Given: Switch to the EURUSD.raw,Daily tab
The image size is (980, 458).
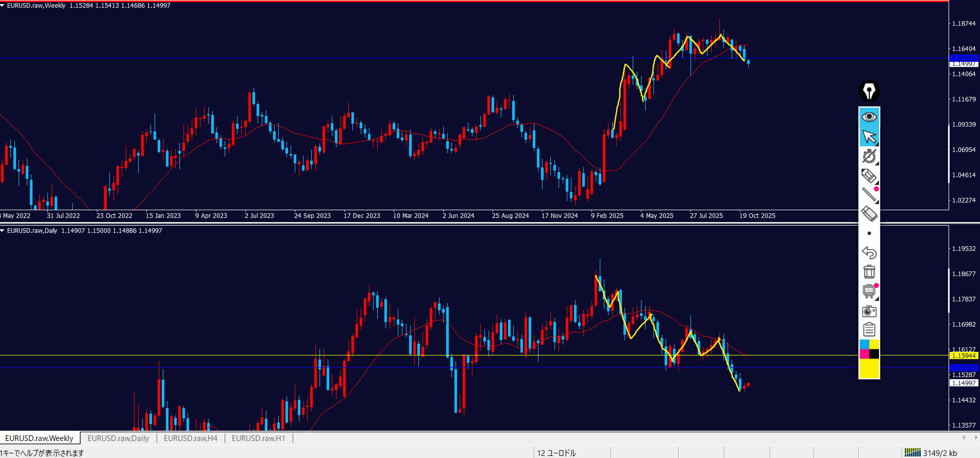Looking at the screenshot, I should (118, 438).
